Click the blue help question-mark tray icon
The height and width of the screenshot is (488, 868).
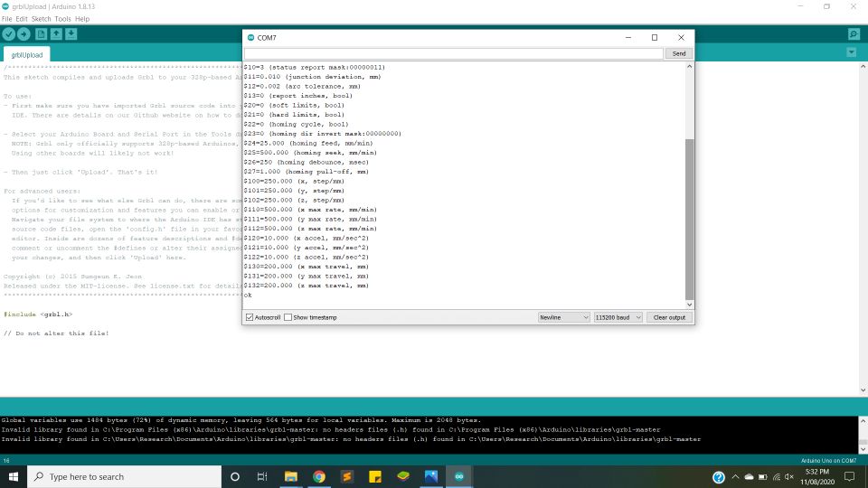tap(719, 477)
